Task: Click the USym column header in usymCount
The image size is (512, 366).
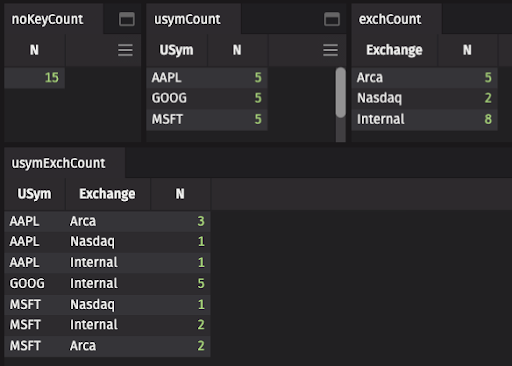Action: tap(176, 50)
